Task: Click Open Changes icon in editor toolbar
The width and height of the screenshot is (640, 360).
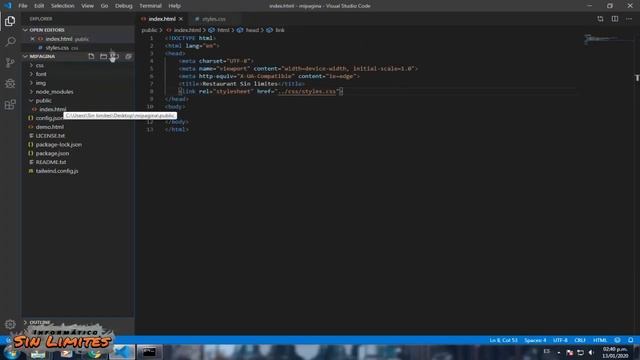Action: (600, 19)
